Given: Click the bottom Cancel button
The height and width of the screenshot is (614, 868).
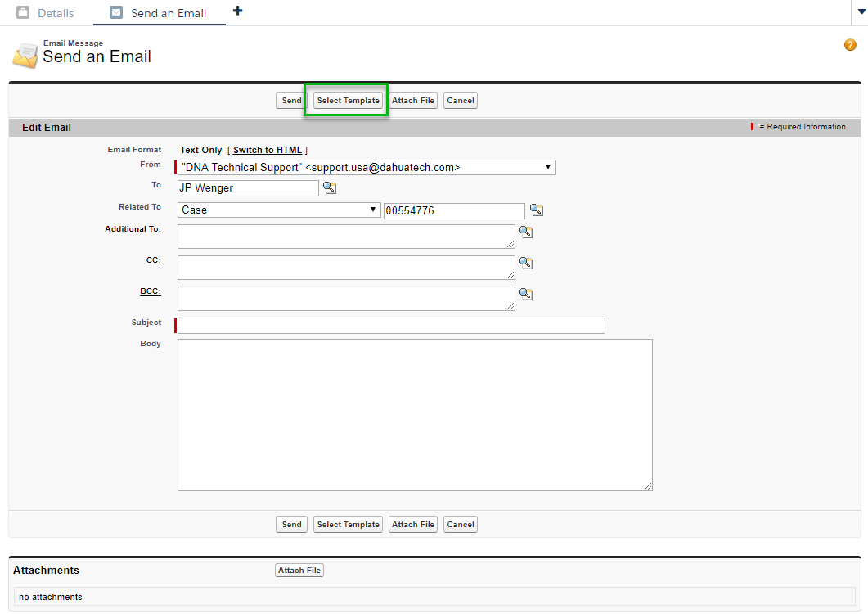Looking at the screenshot, I should (461, 524).
